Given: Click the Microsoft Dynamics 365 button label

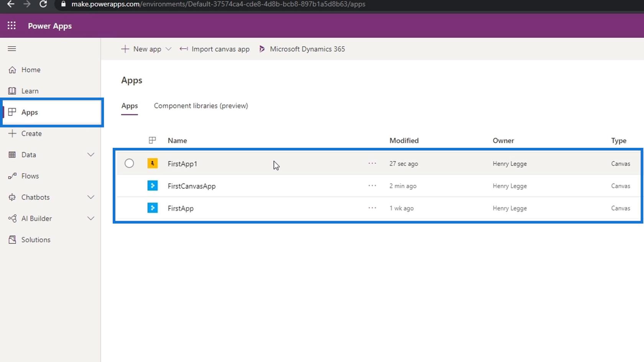Looking at the screenshot, I should 307,49.
